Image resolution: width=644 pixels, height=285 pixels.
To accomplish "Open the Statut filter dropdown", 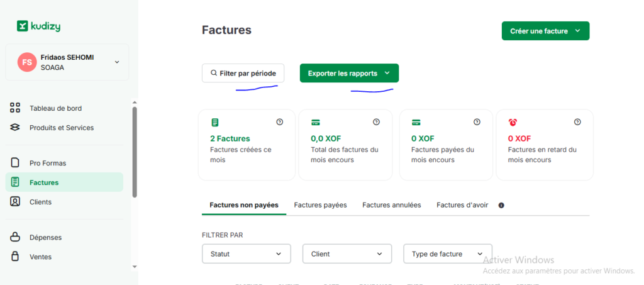I will (x=246, y=254).
